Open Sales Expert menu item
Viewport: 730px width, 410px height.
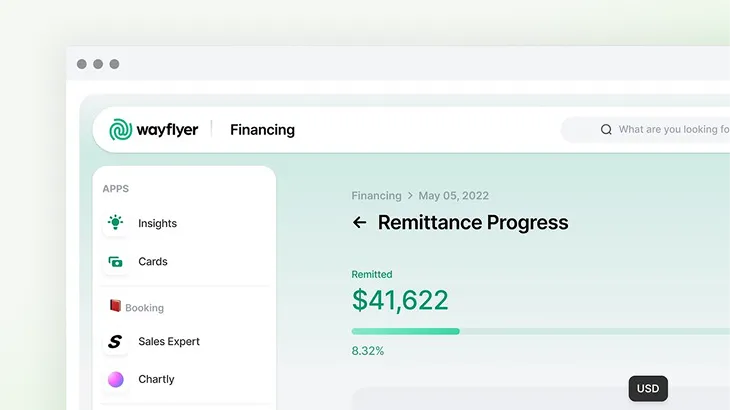pos(169,342)
